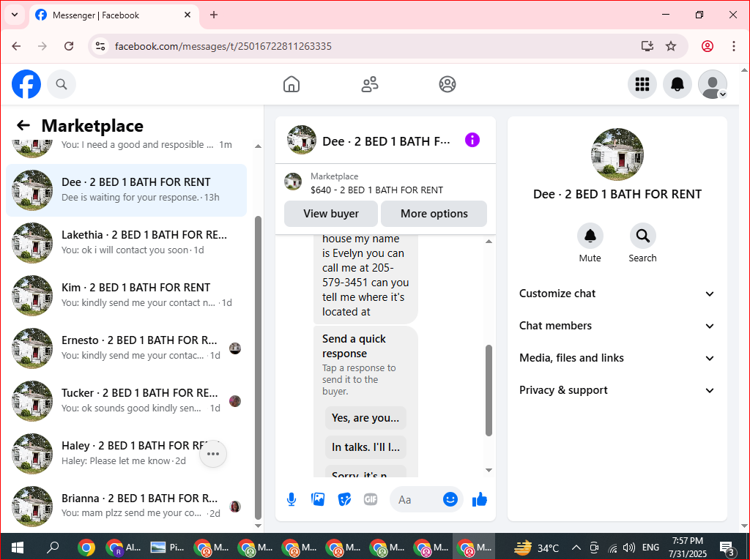
Task: Attach a photo file to message
Action: 318,499
